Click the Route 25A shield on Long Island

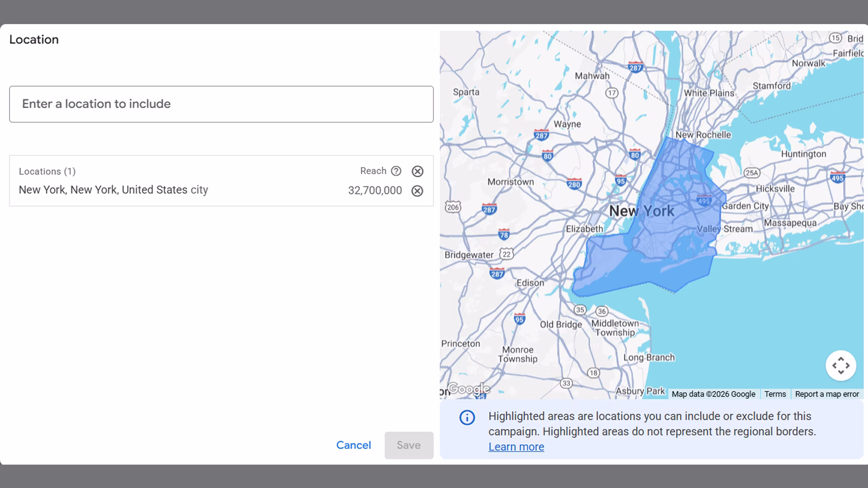(x=751, y=173)
